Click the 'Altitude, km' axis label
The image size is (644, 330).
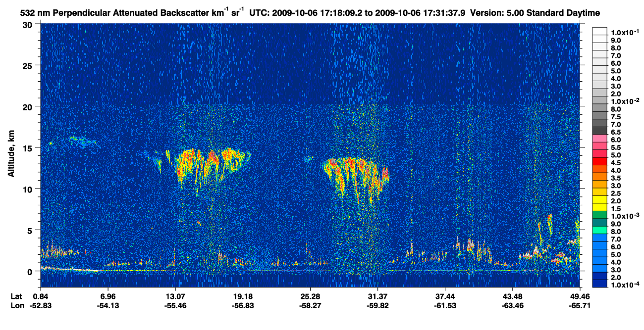(x=11, y=154)
